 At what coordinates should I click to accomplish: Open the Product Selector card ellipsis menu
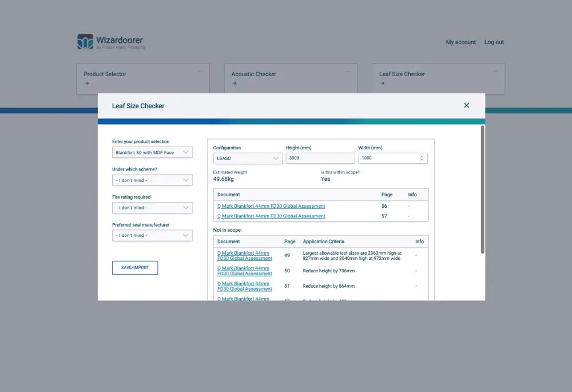[x=200, y=72]
